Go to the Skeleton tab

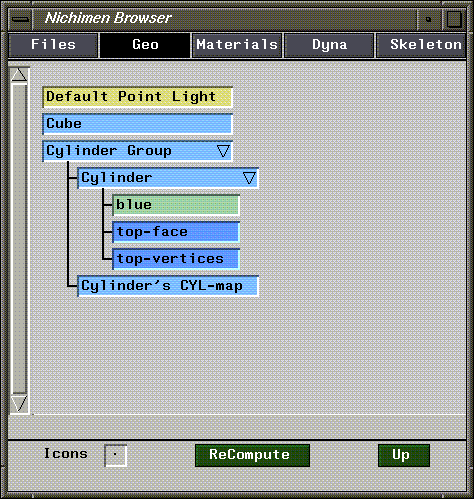click(421, 45)
